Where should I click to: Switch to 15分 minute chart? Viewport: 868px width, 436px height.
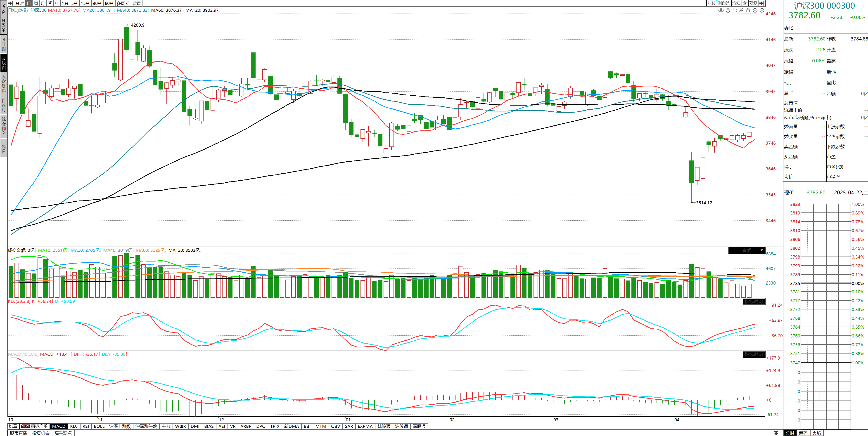click(x=85, y=3)
